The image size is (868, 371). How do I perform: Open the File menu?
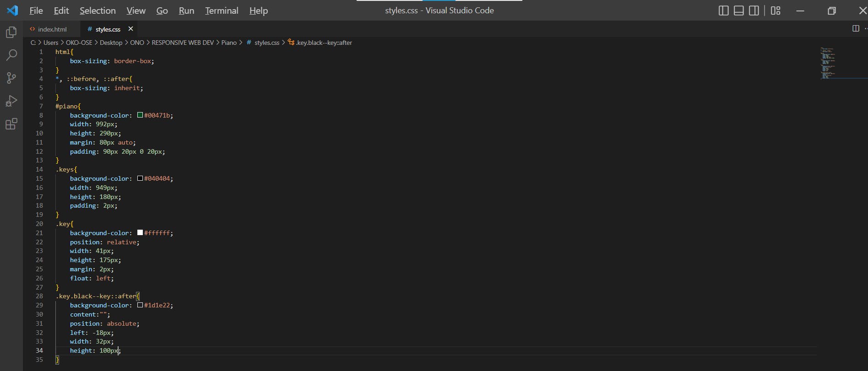[36, 11]
